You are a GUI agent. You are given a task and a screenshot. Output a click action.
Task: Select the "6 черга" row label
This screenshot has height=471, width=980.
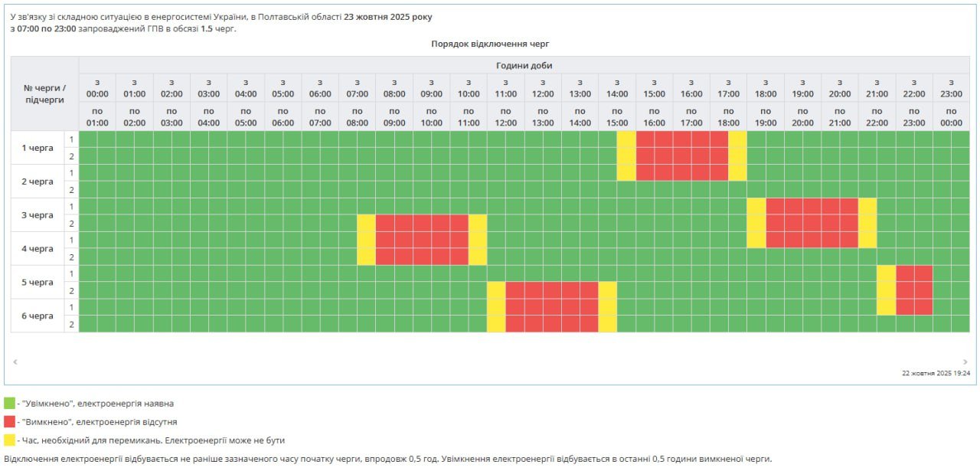tap(38, 316)
